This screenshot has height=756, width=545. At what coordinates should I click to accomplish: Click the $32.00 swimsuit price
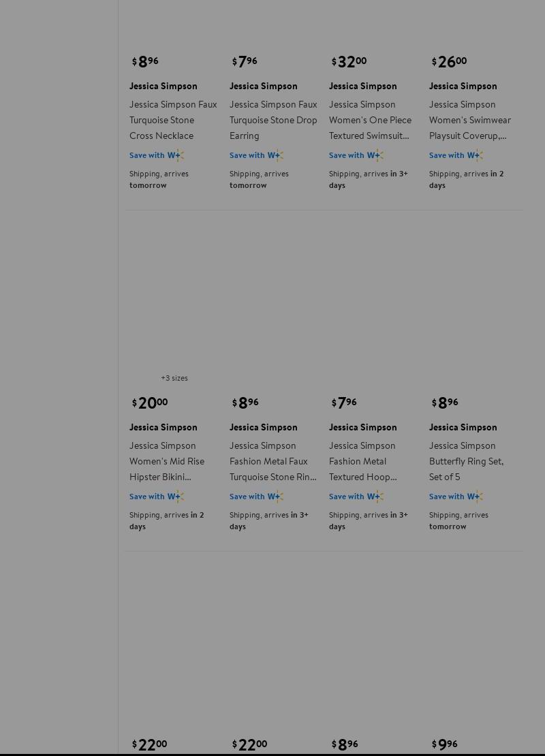pyautogui.click(x=349, y=62)
